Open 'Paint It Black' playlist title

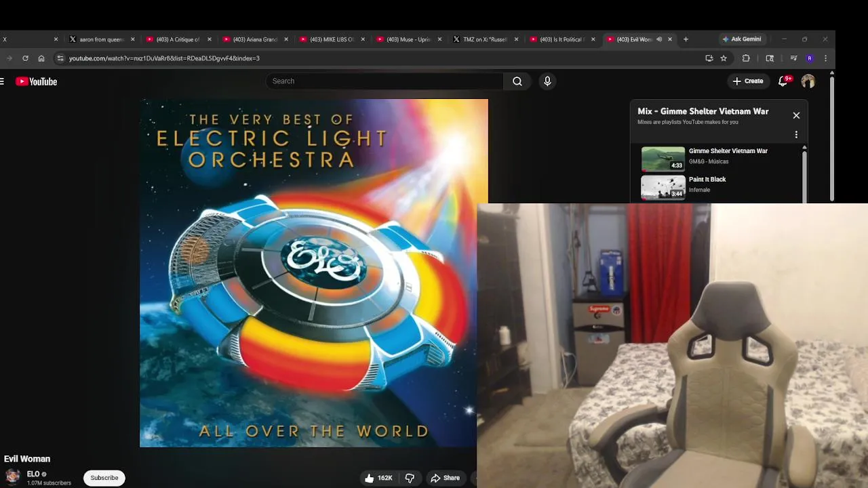(x=707, y=180)
